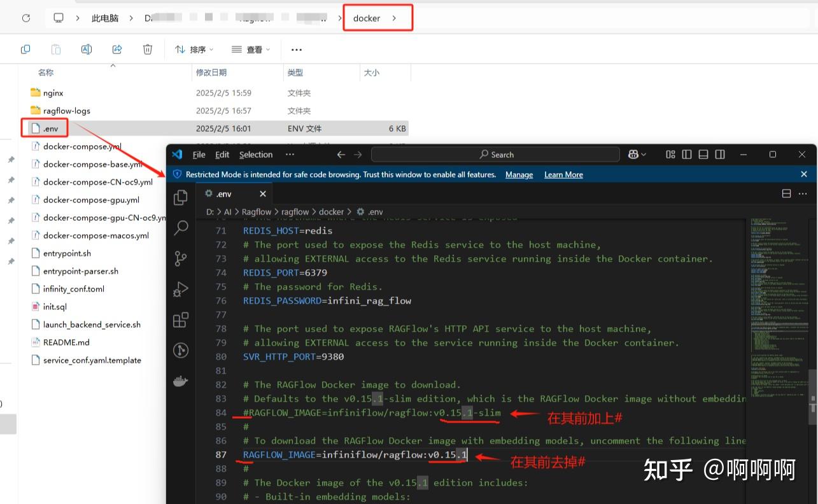Image resolution: width=818 pixels, height=504 pixels.
Task: Open the Search view in activity bar
Action: pyautogui.click(x=181, y=227)
